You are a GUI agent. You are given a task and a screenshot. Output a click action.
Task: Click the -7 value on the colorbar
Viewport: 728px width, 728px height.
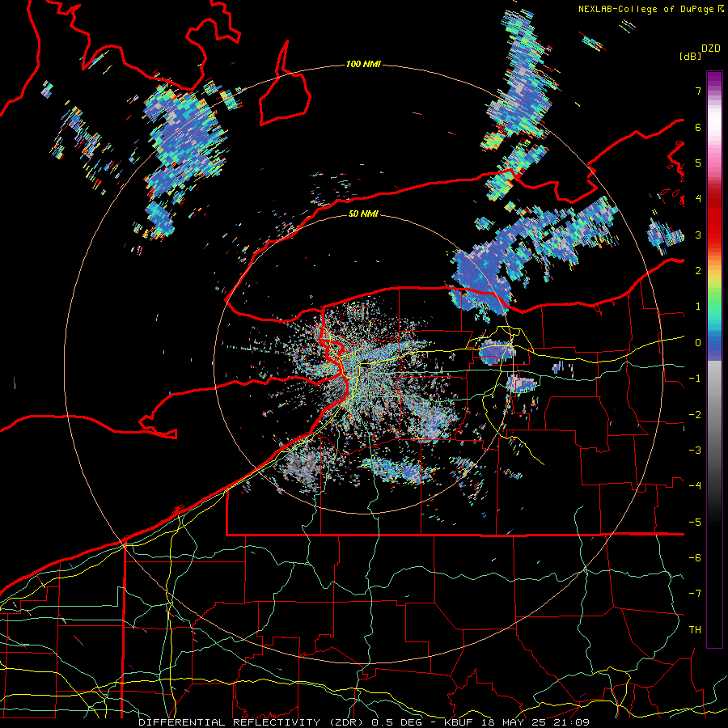(695, 594)
